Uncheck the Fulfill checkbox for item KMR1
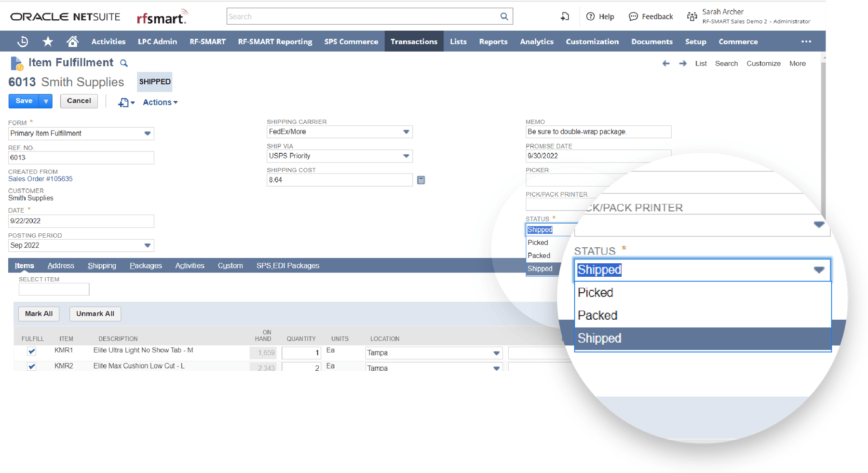This screenshot has width=868, height=473. (x=31, y=351)
